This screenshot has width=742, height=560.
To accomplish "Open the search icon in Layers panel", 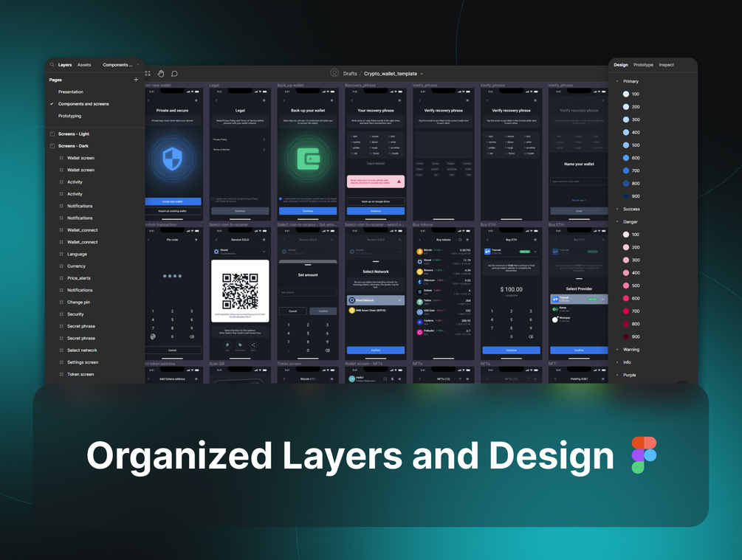I will click(52, 65).
